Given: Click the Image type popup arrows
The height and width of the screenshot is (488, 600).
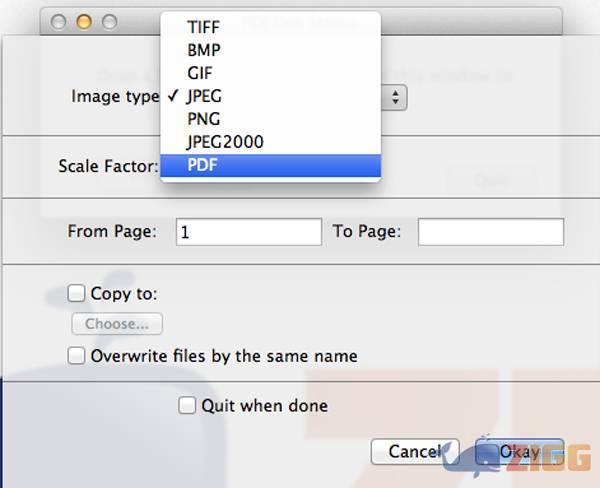Looking at the screenshot, I should pos(396,97).
